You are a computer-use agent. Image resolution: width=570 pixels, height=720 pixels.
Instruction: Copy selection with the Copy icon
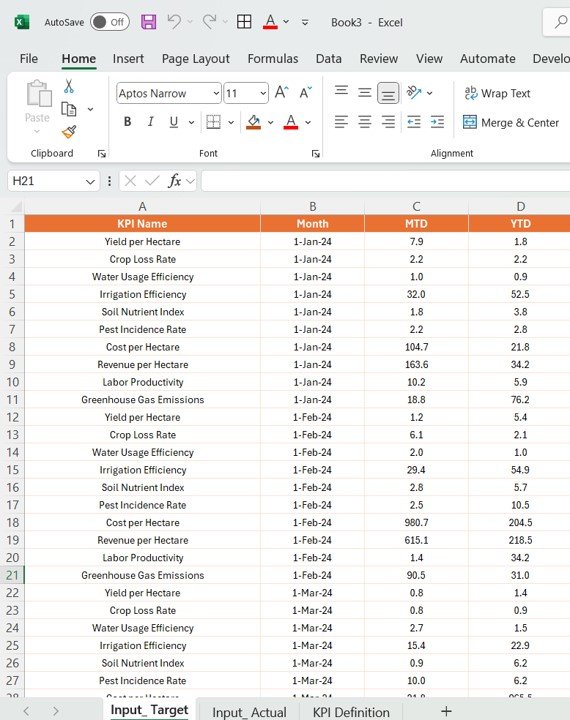(69, 109)
